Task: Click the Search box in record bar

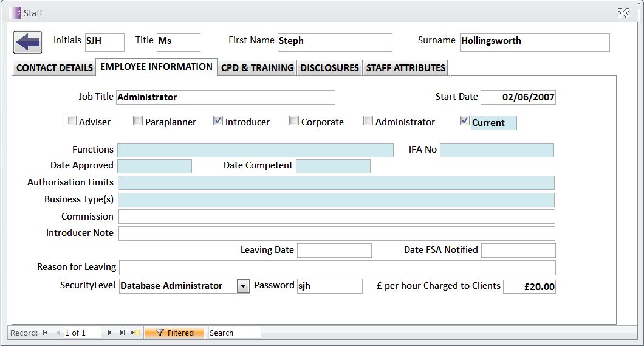Action: click(x=234, y=333)
